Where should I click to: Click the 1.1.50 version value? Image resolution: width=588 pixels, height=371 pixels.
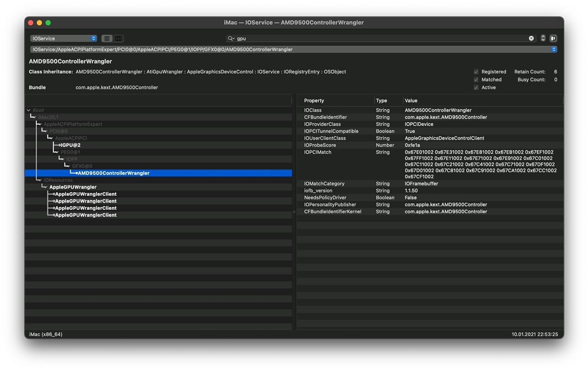click(411, 191)
